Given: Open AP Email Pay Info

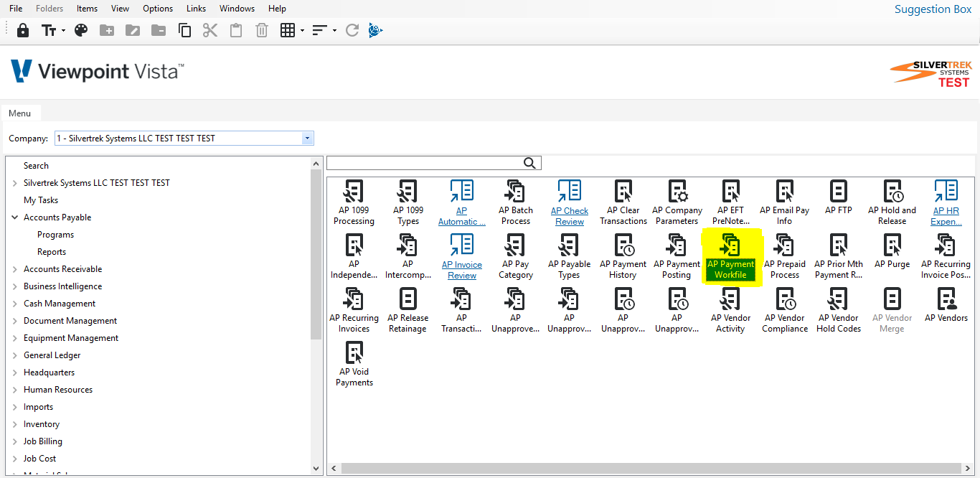Looking at the screenshot, I should click(785, 203).
